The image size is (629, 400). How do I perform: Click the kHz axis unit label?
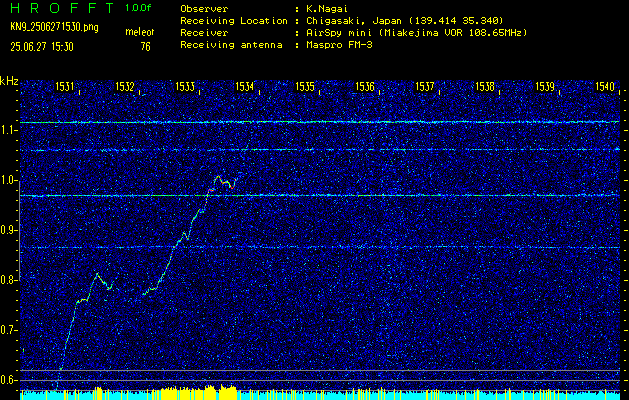(x=9, y=81)
